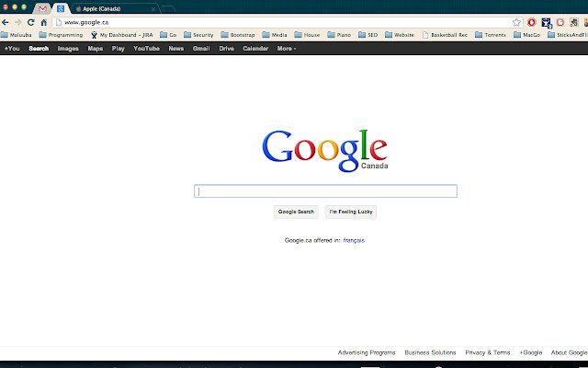588x368 pixels.
Task: Click the page icon in the address bar
Action: pos(59,22)
